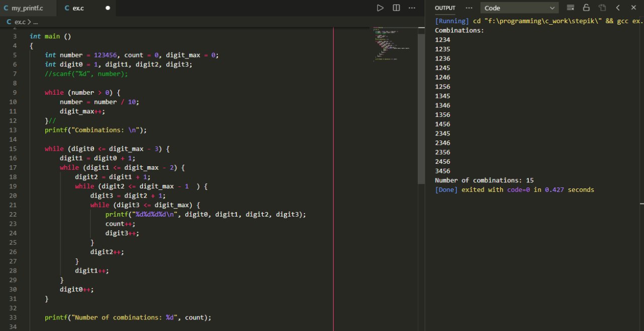Split the editor to the right
The image size is (644, 331).
[x=396, y=8]
